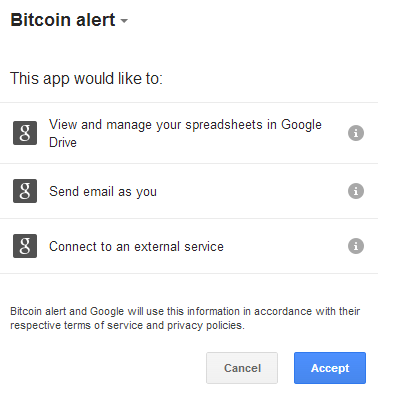Expand the View and manage spreadsheets row
Image resolution: width=413 pixels, height=393 pixels.
click(189, 133)
